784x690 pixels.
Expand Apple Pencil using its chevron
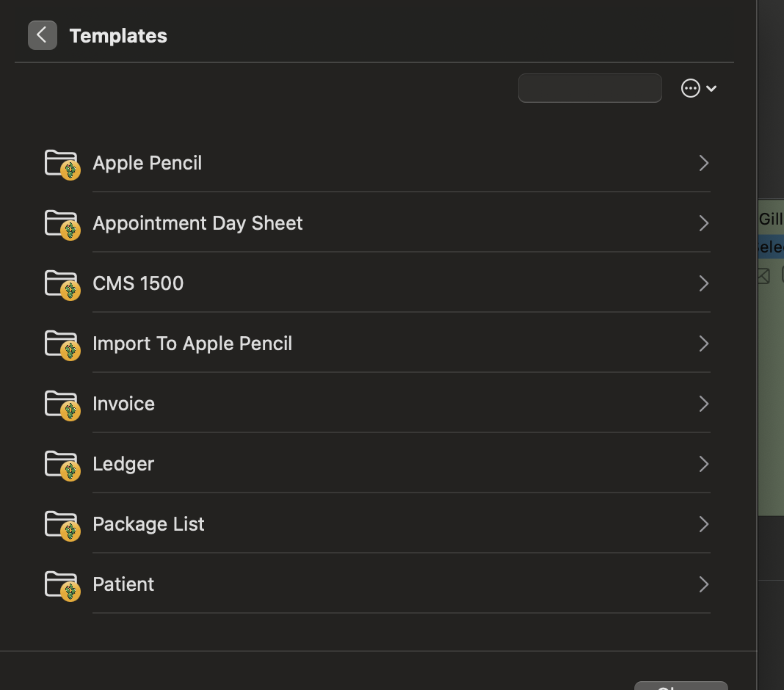coord(703,163)
